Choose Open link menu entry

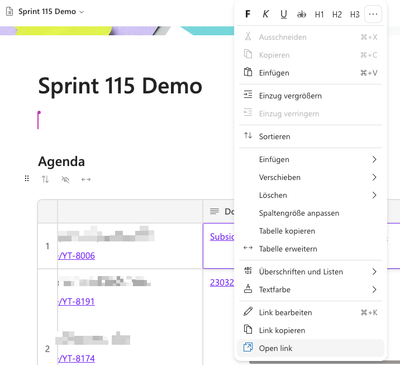(x=311, y=348)
